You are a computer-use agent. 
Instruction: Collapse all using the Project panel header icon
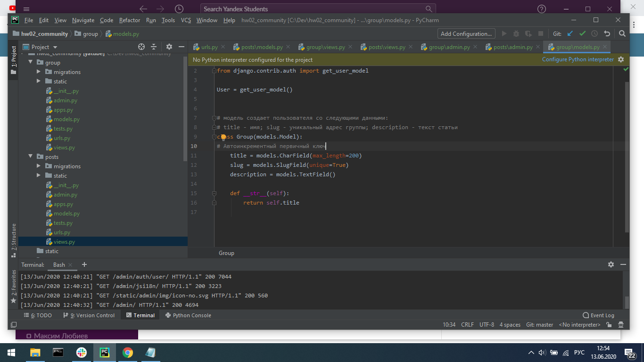click(x=153, y=47)
